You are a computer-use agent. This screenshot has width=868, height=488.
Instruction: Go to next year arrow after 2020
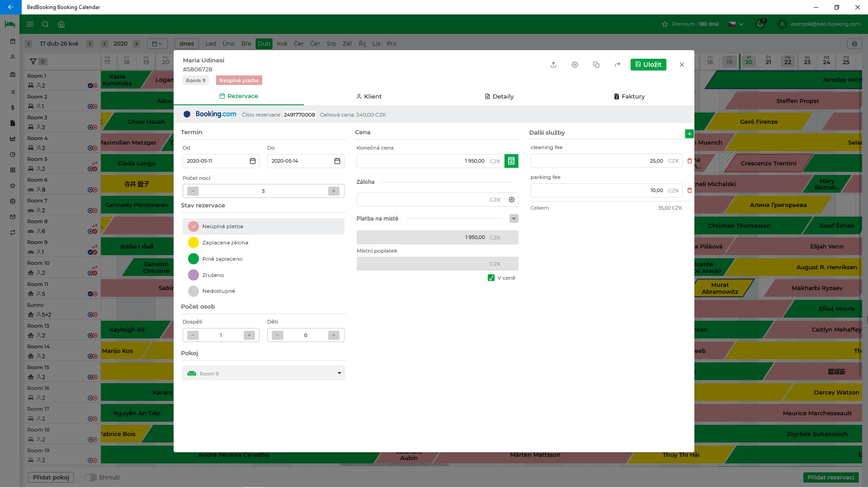pyautogui.click(x=137, y=44)
